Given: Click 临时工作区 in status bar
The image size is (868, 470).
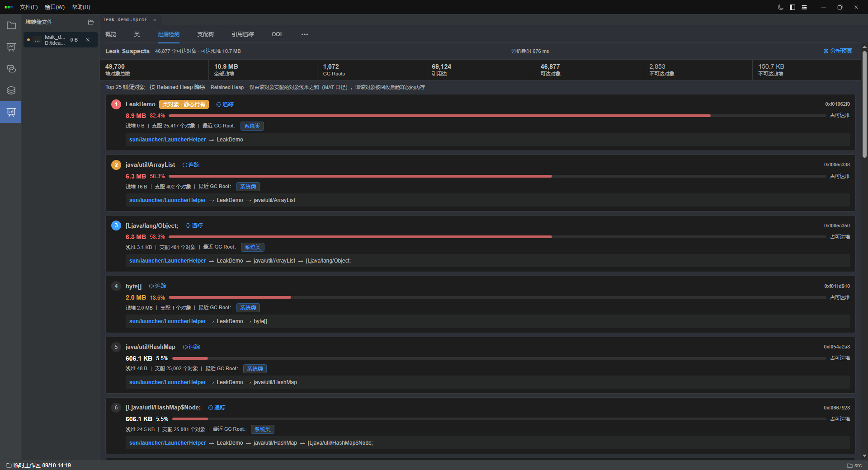Looking at the screenshot, I should [x=27, y=465].
